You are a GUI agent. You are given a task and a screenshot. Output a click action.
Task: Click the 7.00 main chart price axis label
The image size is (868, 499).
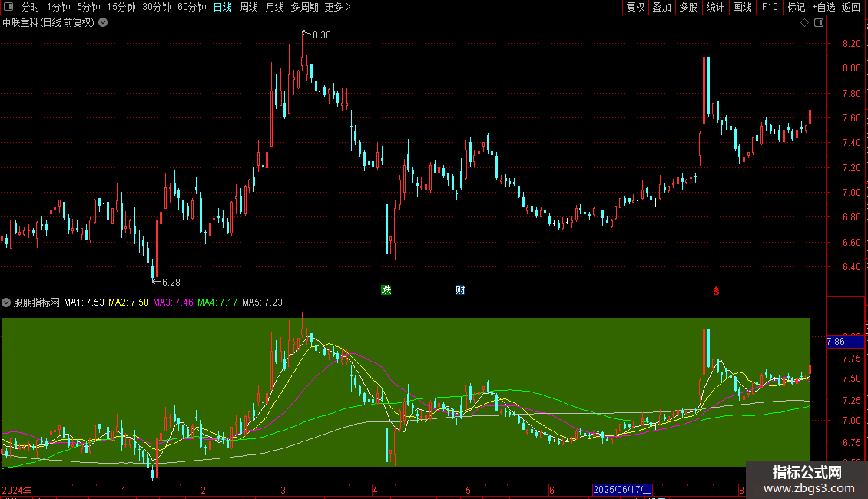(852, 193)
